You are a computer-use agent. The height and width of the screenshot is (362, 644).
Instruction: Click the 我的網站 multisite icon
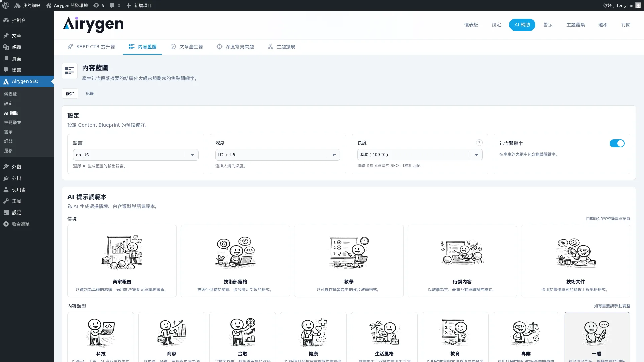[x=17, y=5]
